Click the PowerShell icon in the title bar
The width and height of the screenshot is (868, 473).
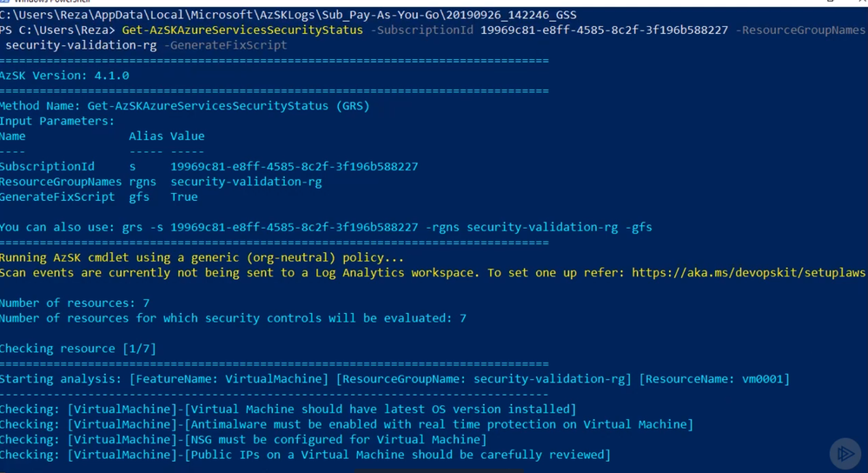(4, 2)
